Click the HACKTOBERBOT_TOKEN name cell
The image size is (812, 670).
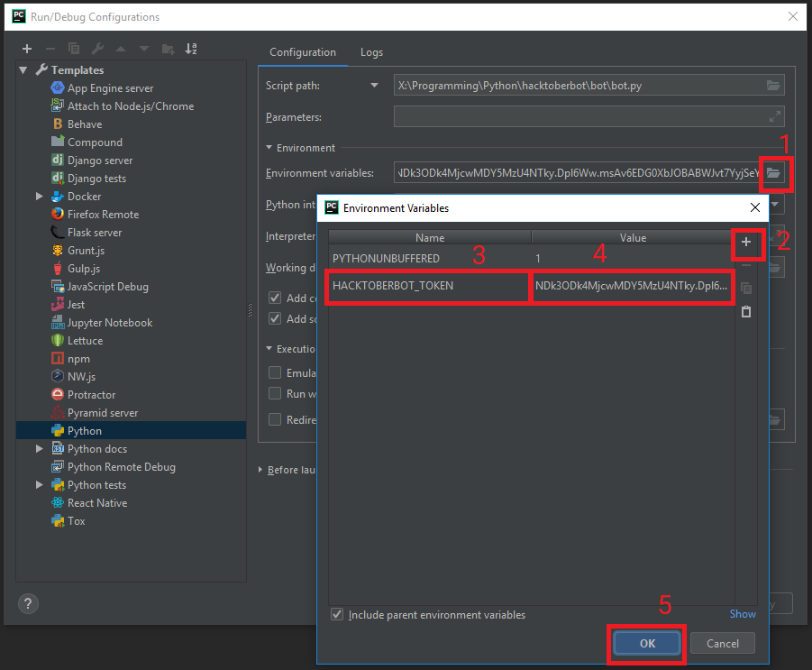[x=429, y=286]
